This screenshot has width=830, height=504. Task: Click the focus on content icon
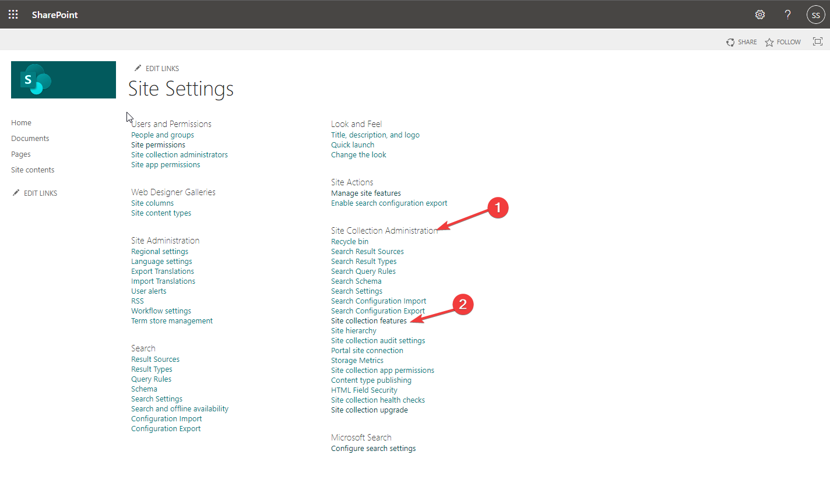tap(818, 41)
